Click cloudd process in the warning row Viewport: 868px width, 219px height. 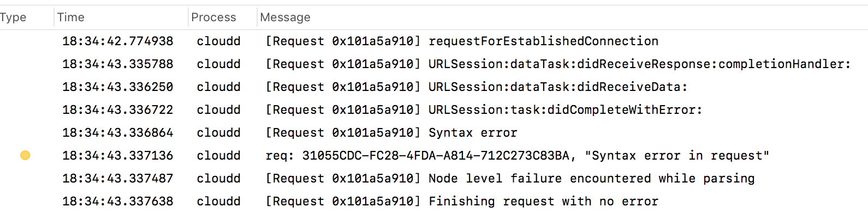(218, 155)
